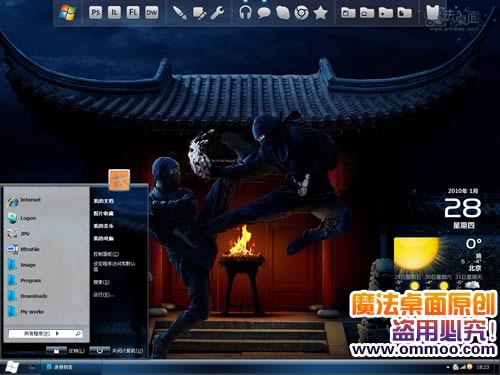
Task: Click the magnifier search icon in the Start menu
Action: tap(78, 333)
